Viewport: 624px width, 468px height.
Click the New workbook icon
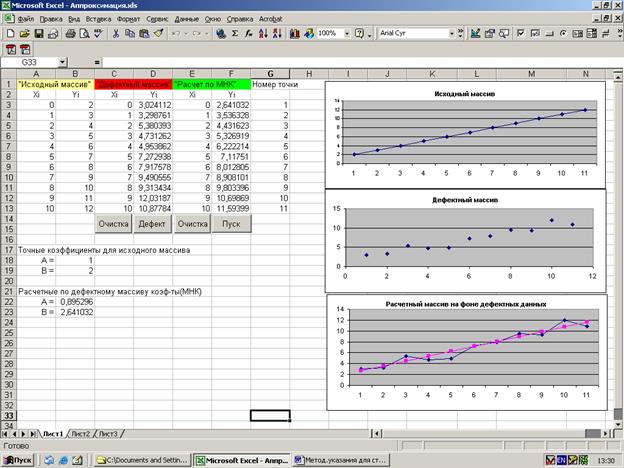(9, 33)
